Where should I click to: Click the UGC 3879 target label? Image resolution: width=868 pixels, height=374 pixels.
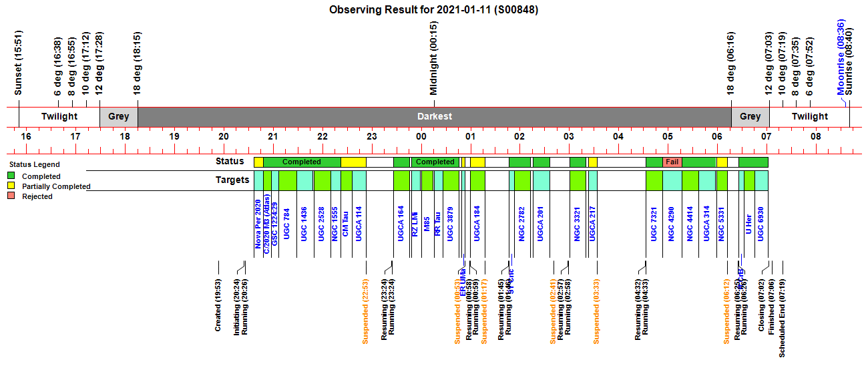pos(451,223)
